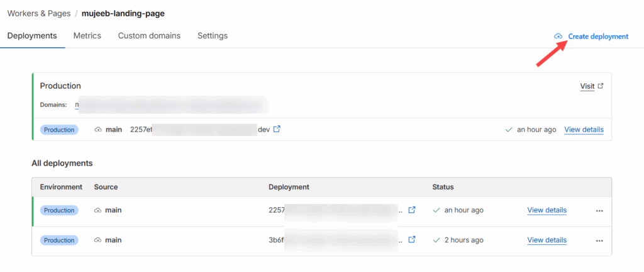Click Create deployment link
This screenshot has height=272, width=644.
[x=597, y=37]
